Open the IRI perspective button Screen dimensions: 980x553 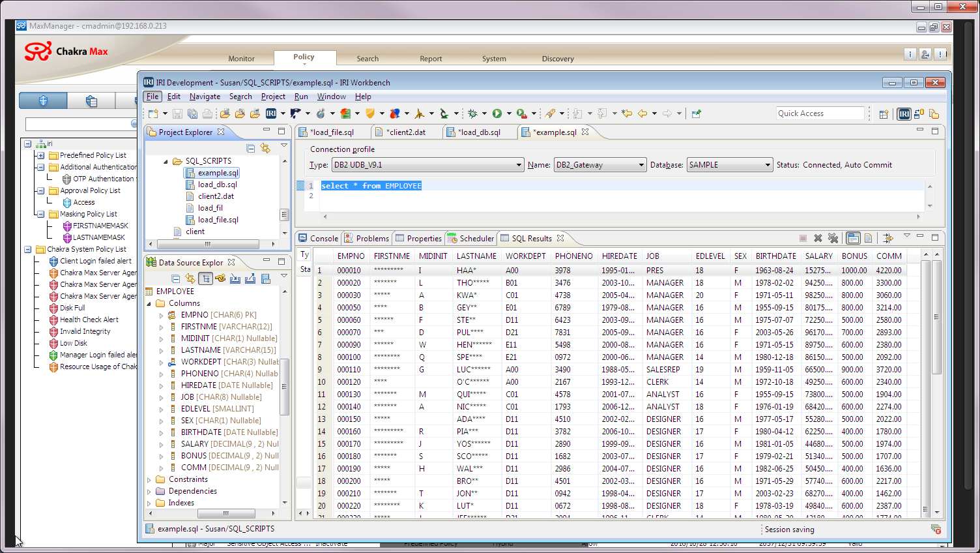tap(904, 114)
